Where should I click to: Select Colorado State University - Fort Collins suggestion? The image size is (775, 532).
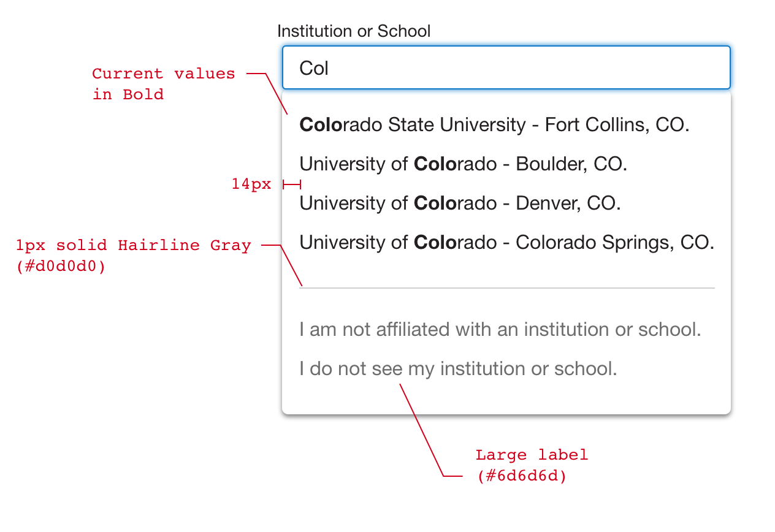point(494,125)
